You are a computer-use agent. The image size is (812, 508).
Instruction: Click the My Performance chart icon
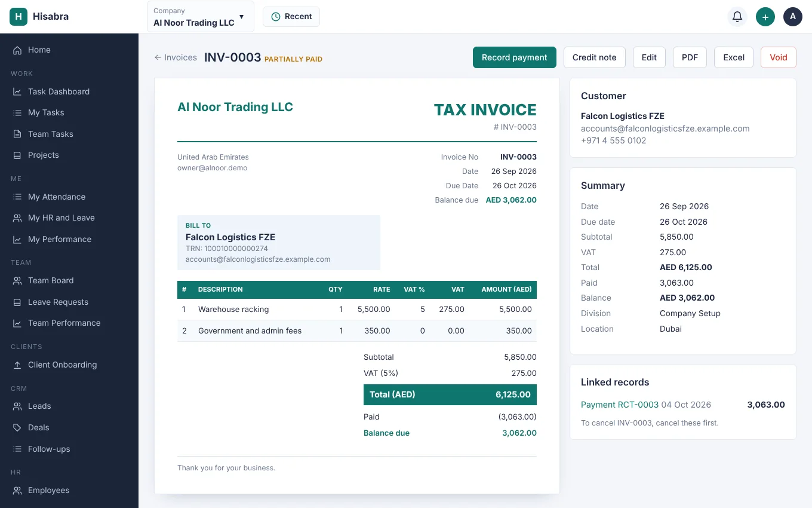click(17, 240)
